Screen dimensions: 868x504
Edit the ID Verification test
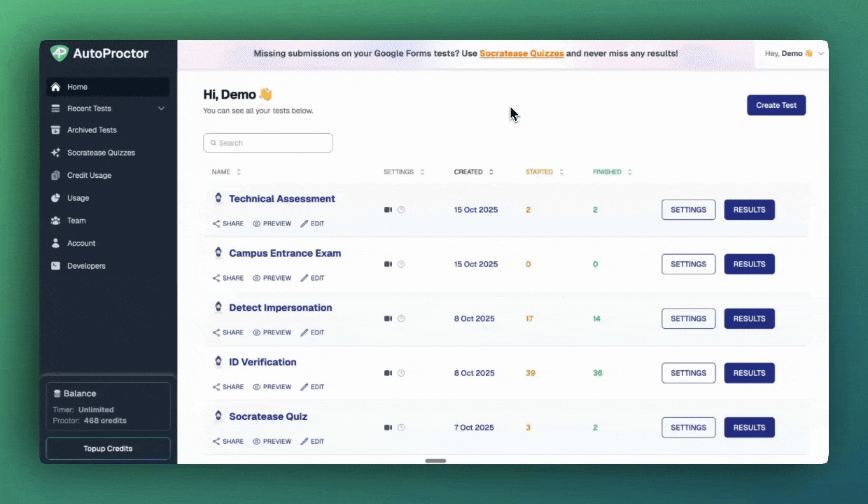[313, 387]
